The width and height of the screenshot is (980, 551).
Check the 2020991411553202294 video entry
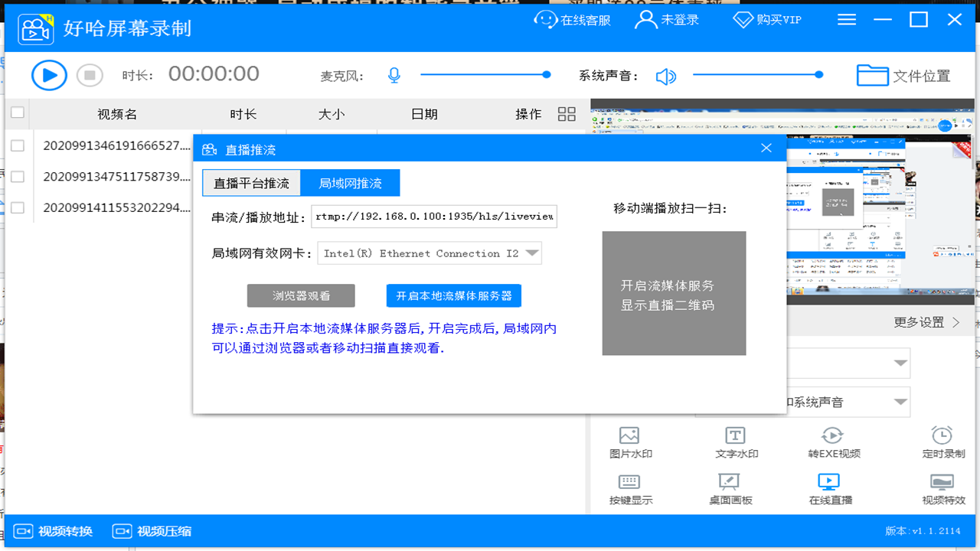click(17, 207)
